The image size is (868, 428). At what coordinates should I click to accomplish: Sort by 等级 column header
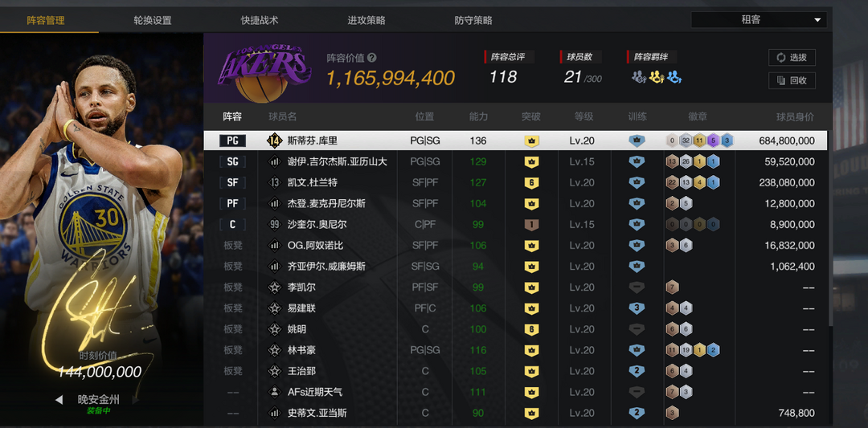pos(583,116)
